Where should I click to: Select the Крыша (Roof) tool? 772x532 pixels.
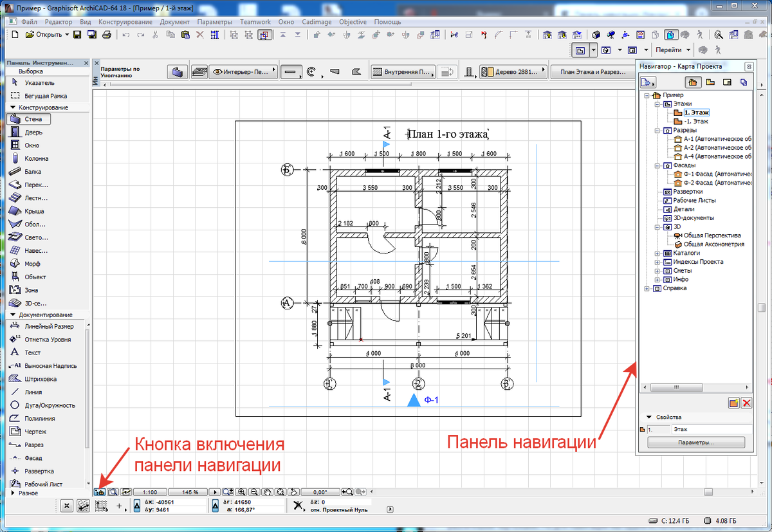[26, 211]
